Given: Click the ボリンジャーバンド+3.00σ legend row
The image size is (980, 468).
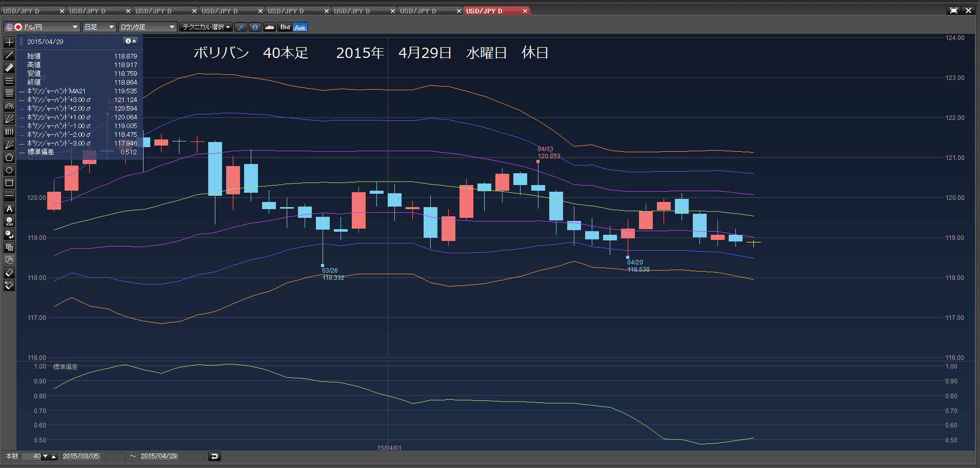Looking at the screenshot, I should coord(78,100).
